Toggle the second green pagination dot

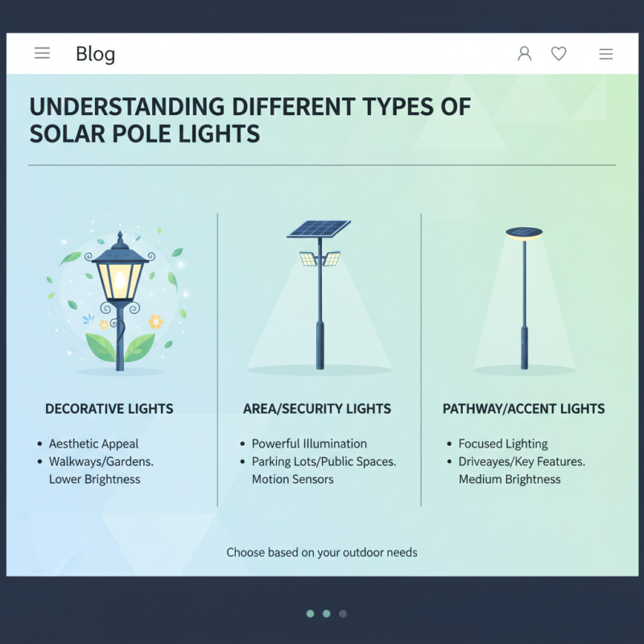click(x=326, y=613)
